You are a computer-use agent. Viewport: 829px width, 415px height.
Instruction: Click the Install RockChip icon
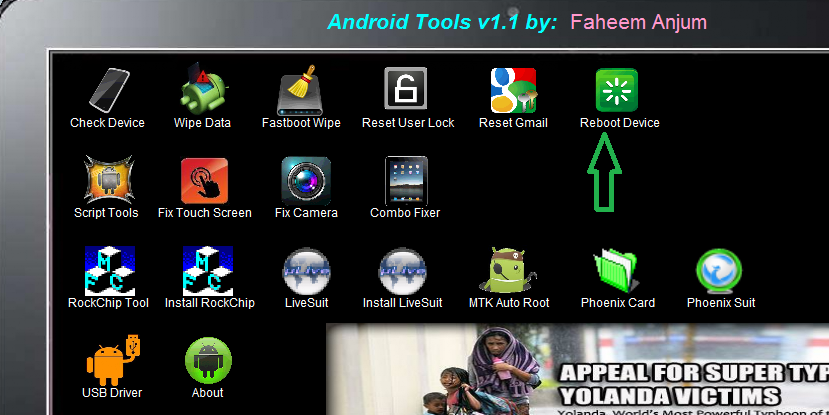pyautogui.click(x=208, y=271)
